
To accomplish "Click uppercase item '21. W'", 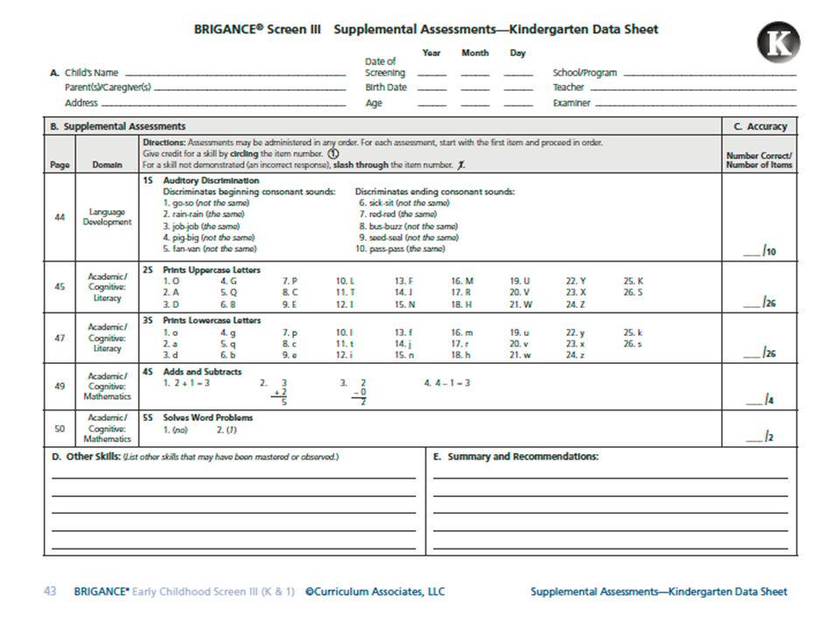I will [x=521, y=304].
